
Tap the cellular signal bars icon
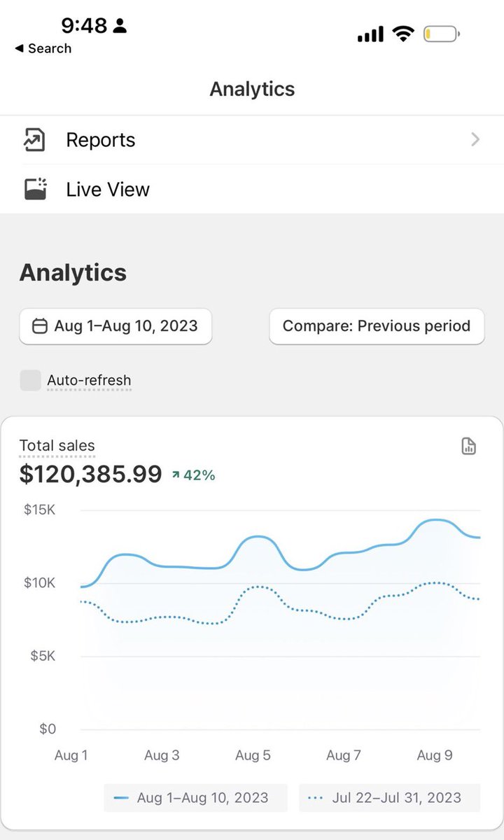pyautogui.click(x=370, y=34)
